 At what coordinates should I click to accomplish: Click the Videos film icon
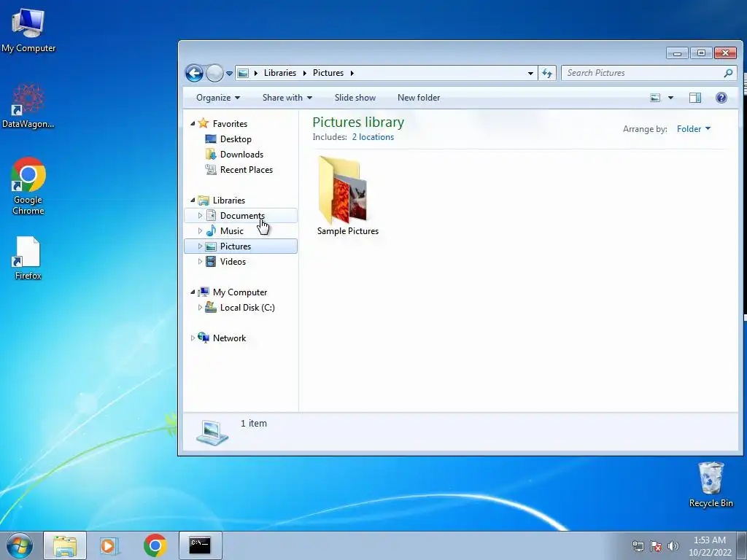tap(211, 262)
